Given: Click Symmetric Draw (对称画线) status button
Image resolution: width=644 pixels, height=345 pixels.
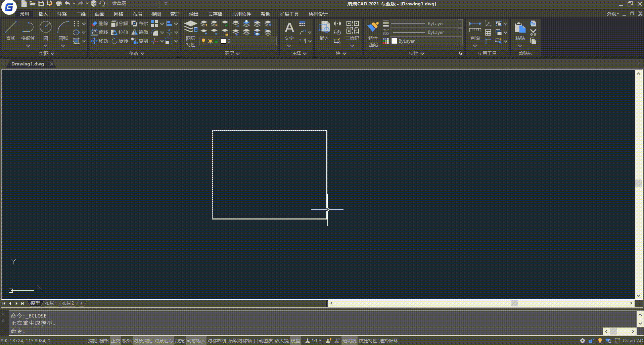Looking at the screenshot, I should point(217,341).
